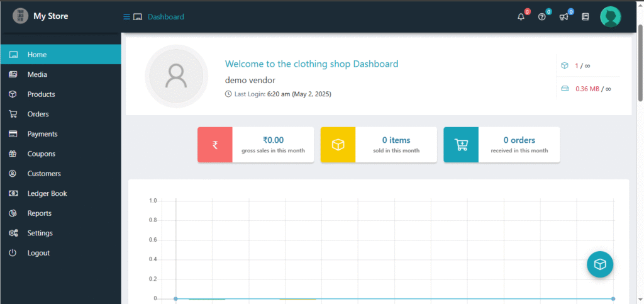Click the floating cube button
The width and height of the screenshot is (644, 304).
600,264
